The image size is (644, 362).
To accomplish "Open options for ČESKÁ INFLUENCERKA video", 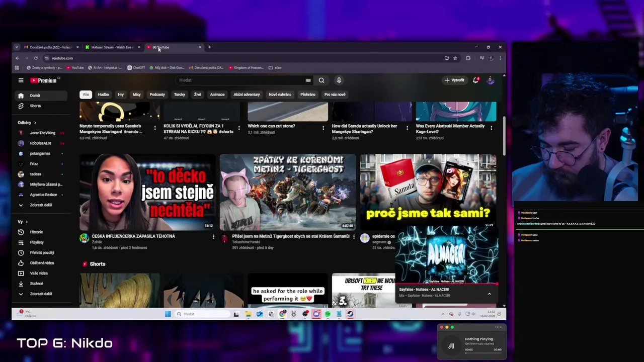I will 213,237.
